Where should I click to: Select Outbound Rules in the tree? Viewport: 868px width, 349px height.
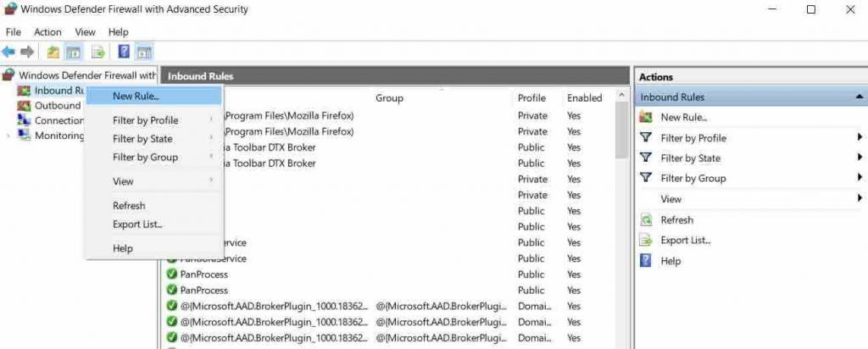click(58, 105)
